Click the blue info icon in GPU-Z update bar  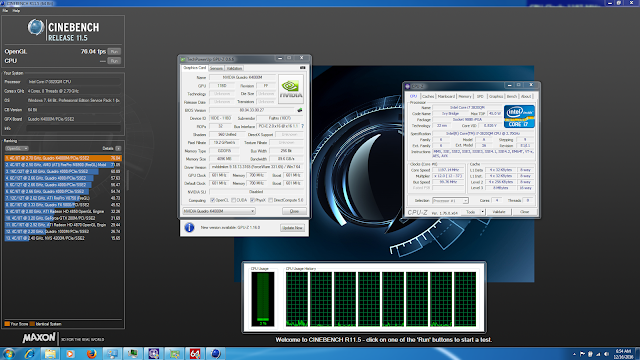point(189,227)
